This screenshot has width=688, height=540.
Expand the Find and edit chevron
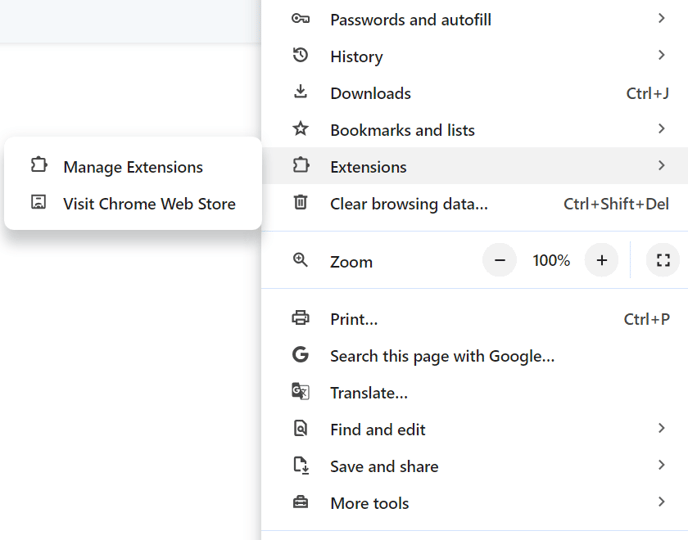(x=661, y=429)
